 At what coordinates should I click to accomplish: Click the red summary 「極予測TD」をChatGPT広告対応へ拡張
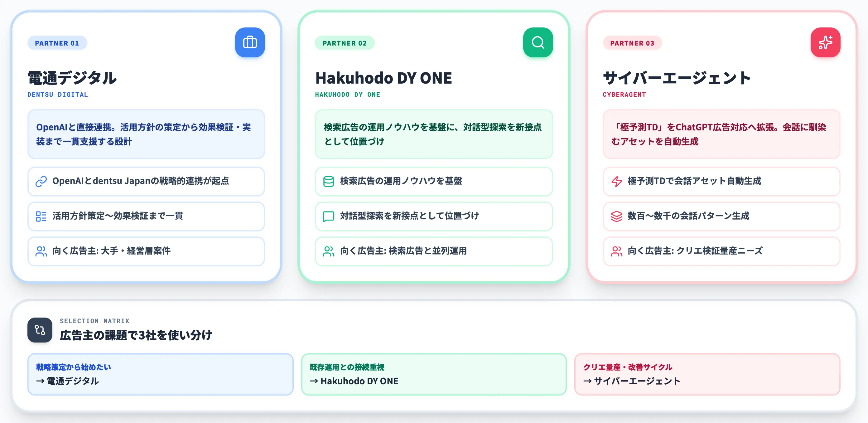(721, 134)
